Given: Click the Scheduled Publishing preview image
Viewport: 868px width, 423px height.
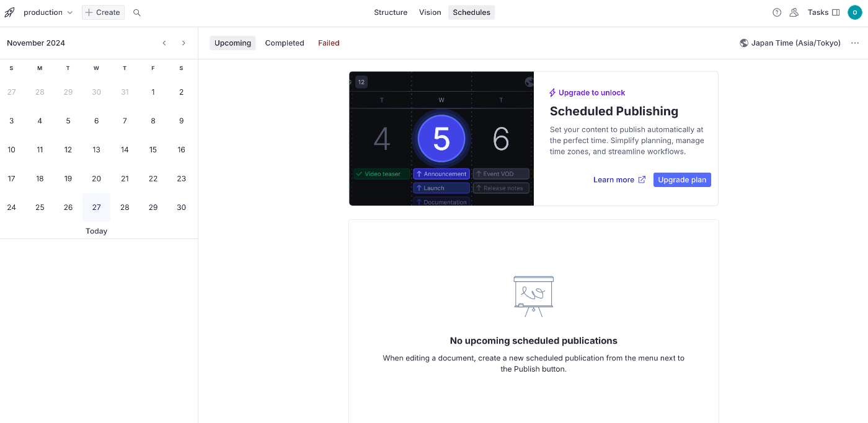Looking at the screenshot, I should click(441, 139).
